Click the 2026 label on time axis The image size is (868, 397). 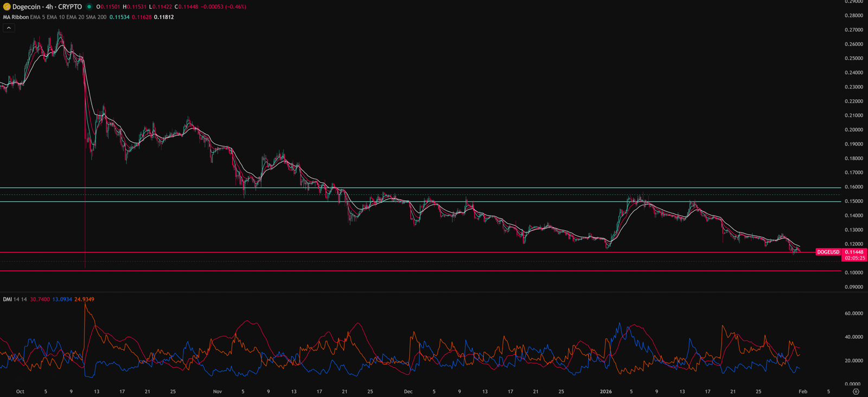[605, 392]
